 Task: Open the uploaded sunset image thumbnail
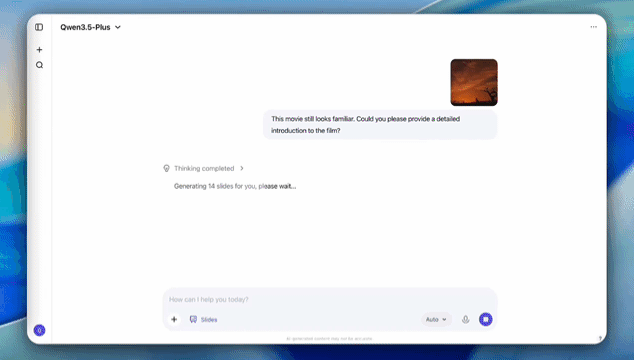474,83
